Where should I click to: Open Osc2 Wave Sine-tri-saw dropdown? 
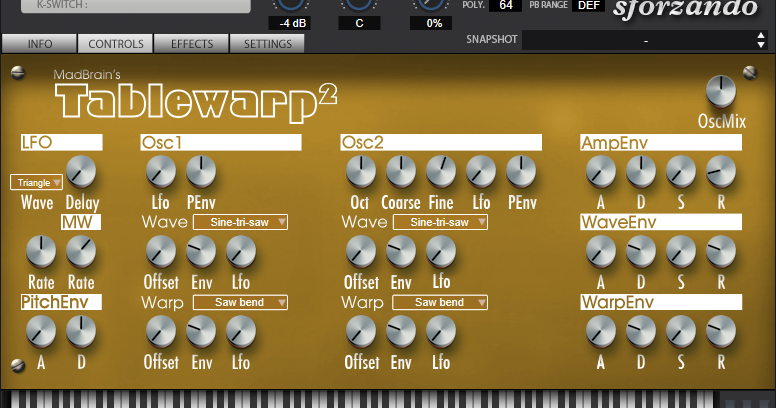440,222
